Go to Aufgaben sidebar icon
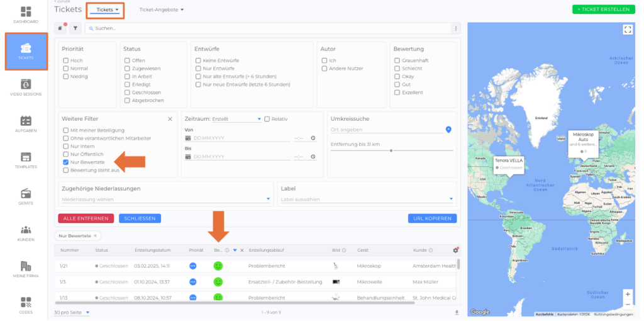 point(26,123)
